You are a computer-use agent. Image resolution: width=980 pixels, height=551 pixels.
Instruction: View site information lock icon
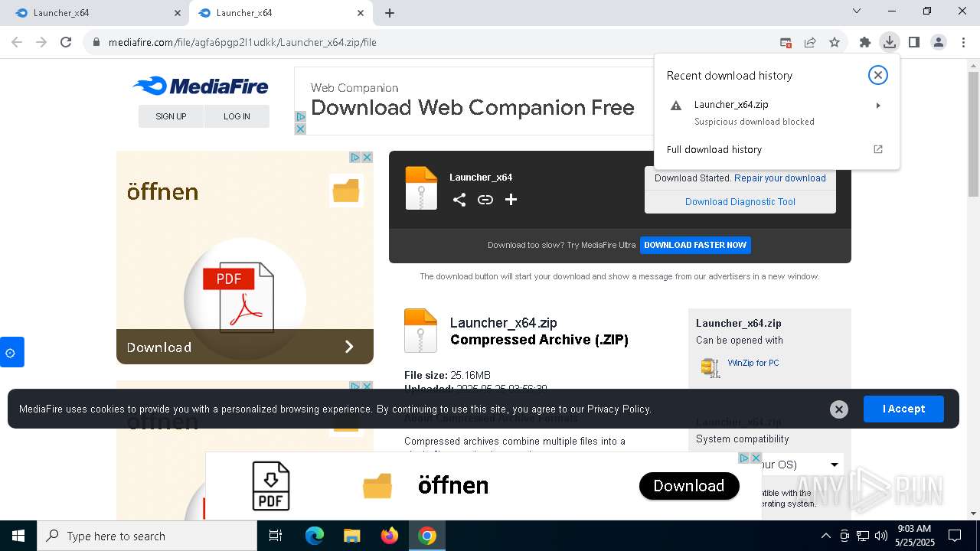[x=96, y=42]
